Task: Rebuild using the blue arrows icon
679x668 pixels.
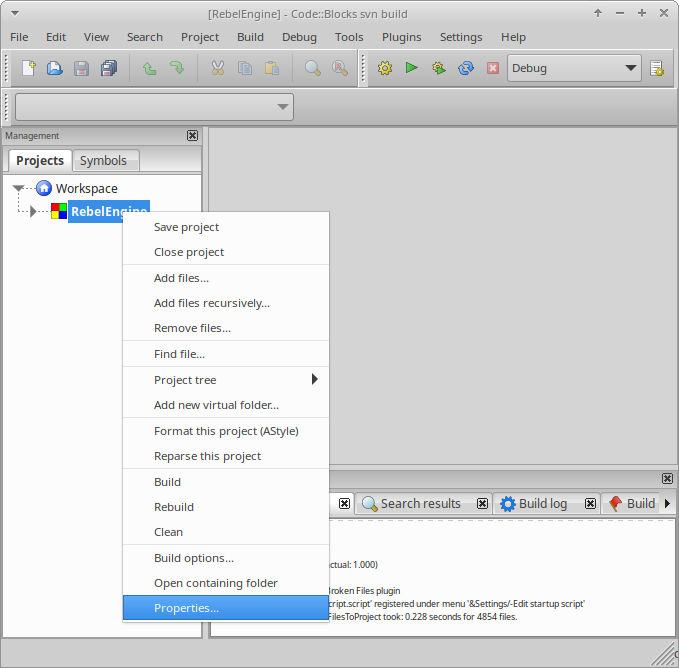Action: (466, 68)
